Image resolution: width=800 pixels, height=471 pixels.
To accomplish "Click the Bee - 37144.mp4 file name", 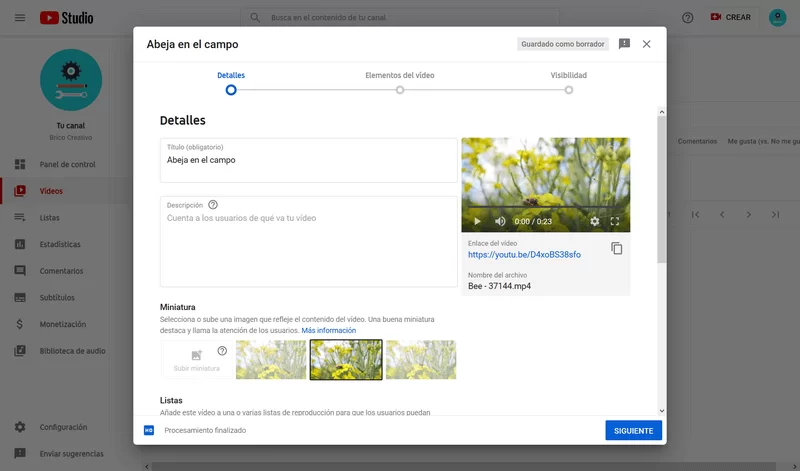I will (x=499, y=286).
